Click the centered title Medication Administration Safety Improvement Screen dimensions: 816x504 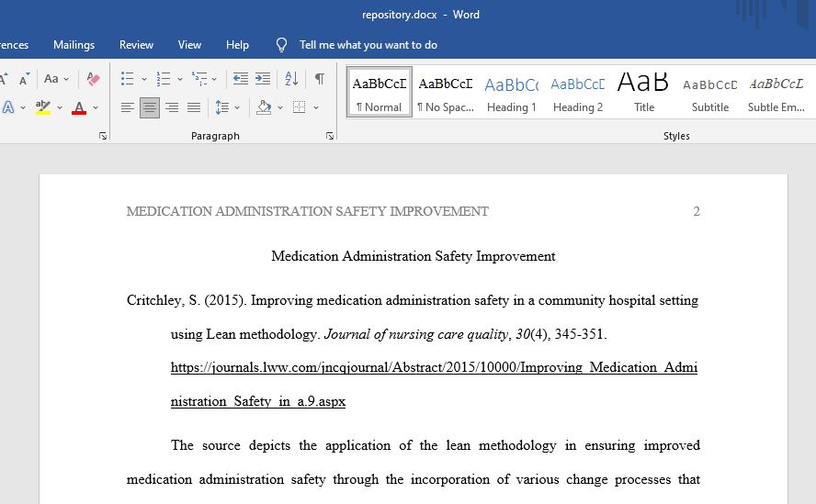coord(414,256)
